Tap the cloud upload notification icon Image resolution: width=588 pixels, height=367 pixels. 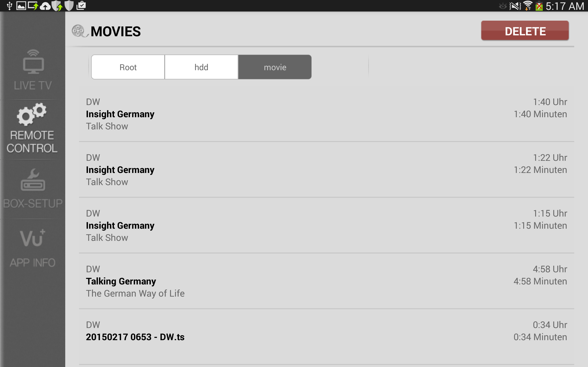tap(45, 6)
